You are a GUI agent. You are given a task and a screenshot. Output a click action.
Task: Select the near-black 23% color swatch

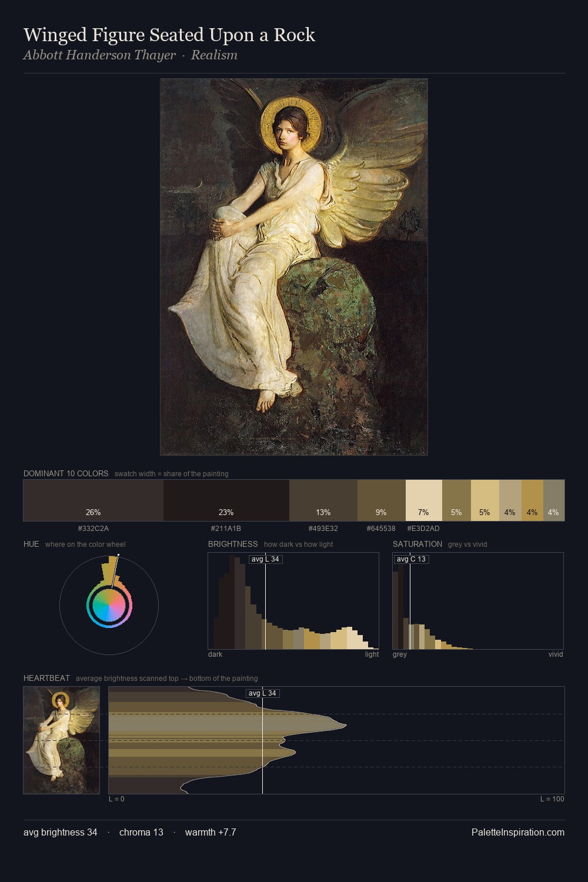tap(226, 500)
